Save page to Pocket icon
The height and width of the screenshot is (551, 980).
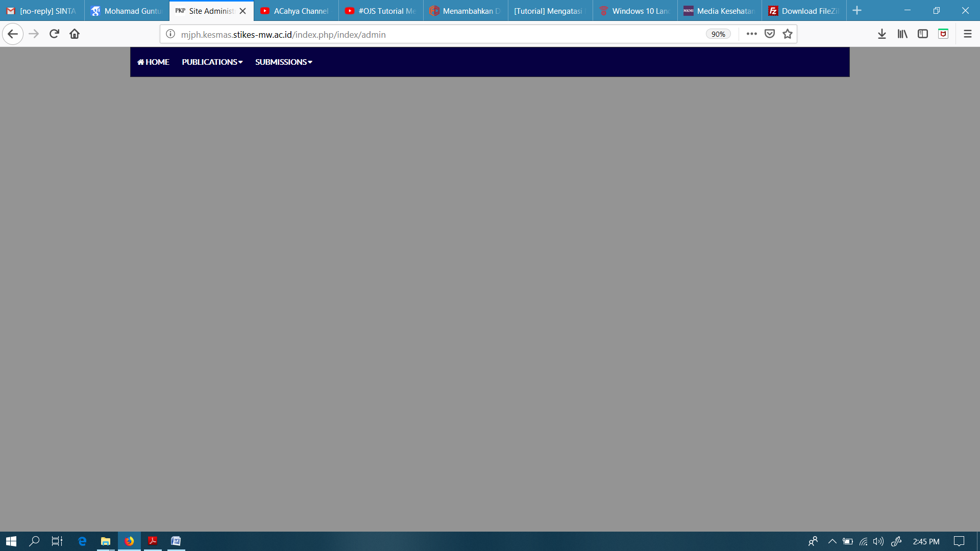[770, 34]
